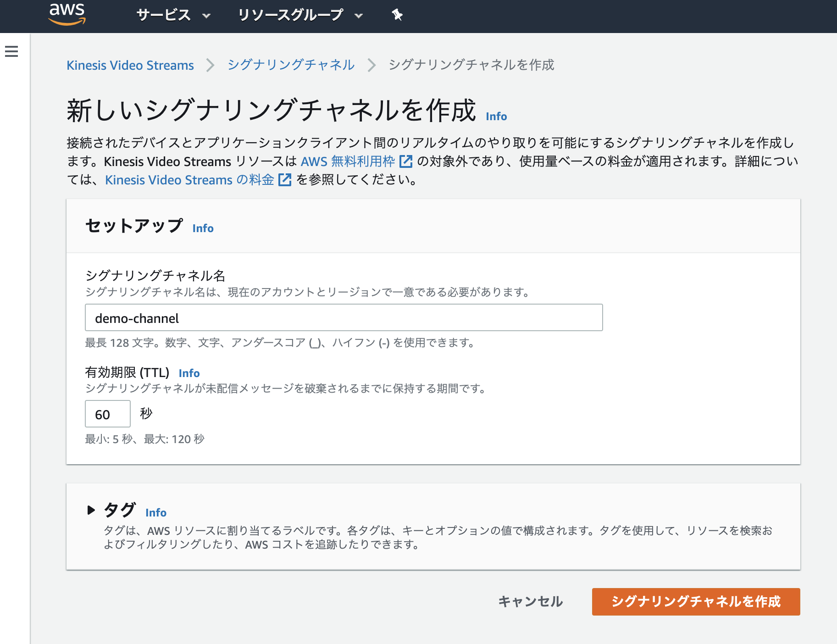This screenshot has height=644, width=837.
Task: Go to Kinesis Video Streams breadcrumb
Action: click(x=130, y=65)
